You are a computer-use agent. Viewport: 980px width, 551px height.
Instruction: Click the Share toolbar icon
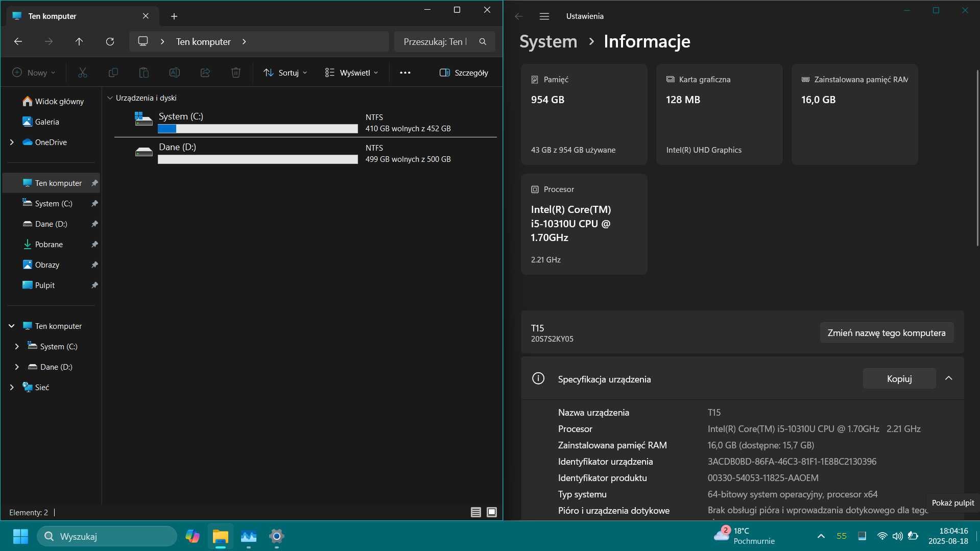[x=205, y=73]
